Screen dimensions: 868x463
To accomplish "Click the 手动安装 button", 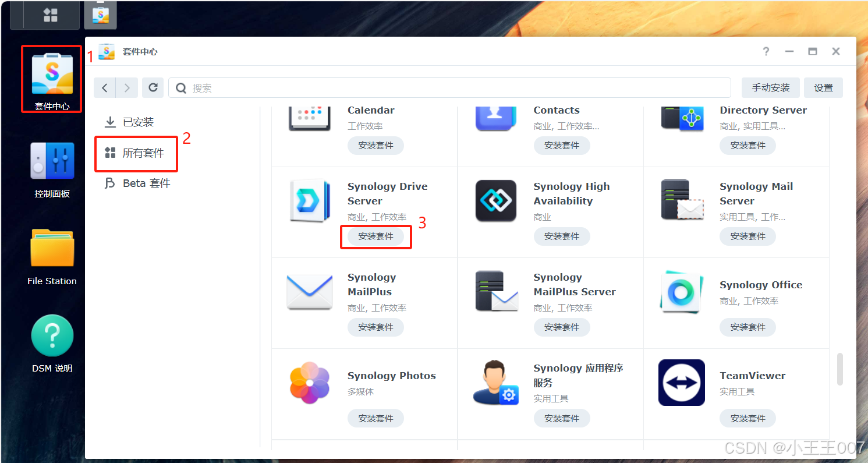I will (x=771, y=88).
